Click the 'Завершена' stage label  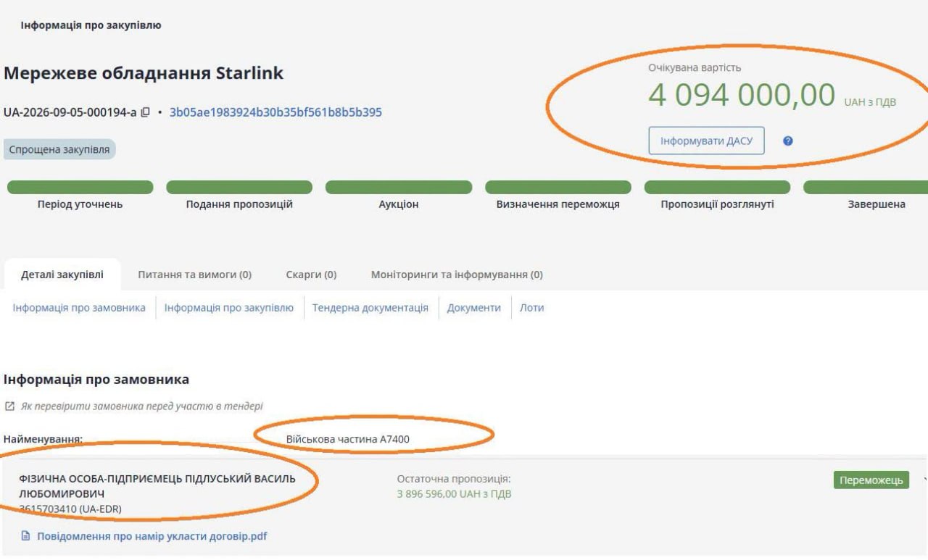[x=877, y=204]
